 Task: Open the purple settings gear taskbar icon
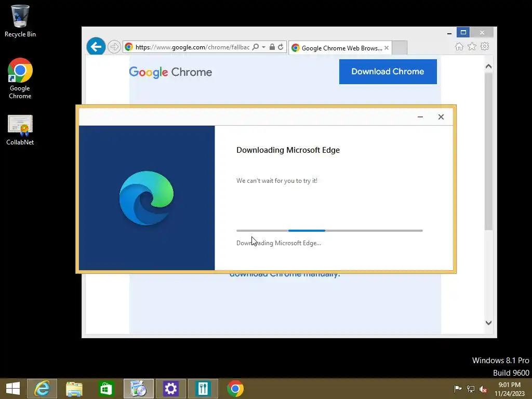(x=170, y=389)
